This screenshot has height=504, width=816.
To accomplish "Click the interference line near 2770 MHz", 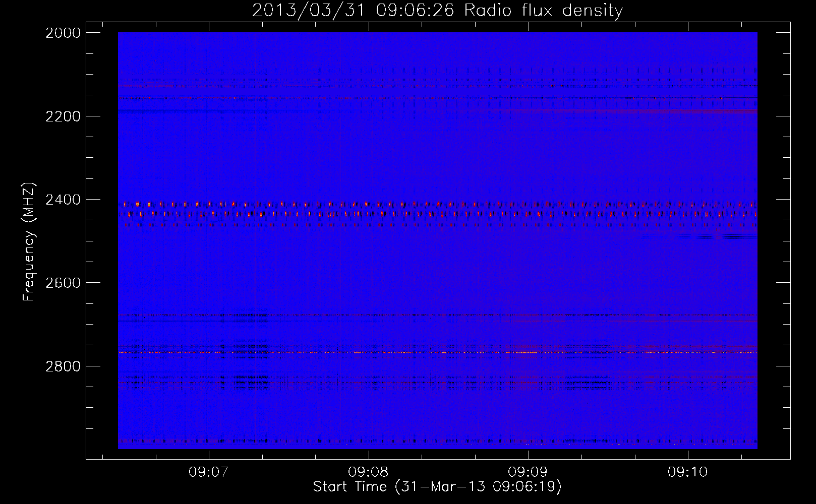I will (438, 352).
